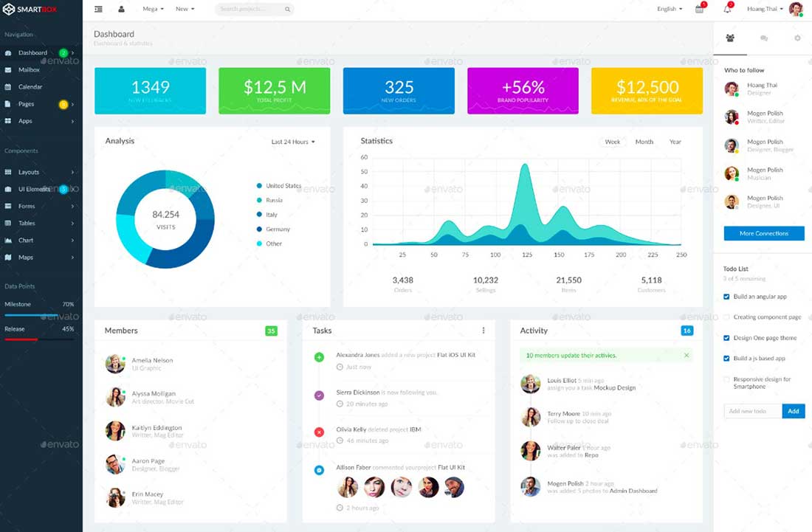This screenshot has height=532, width=812.
Task: Click the Add button for todo
Action: 794,411
